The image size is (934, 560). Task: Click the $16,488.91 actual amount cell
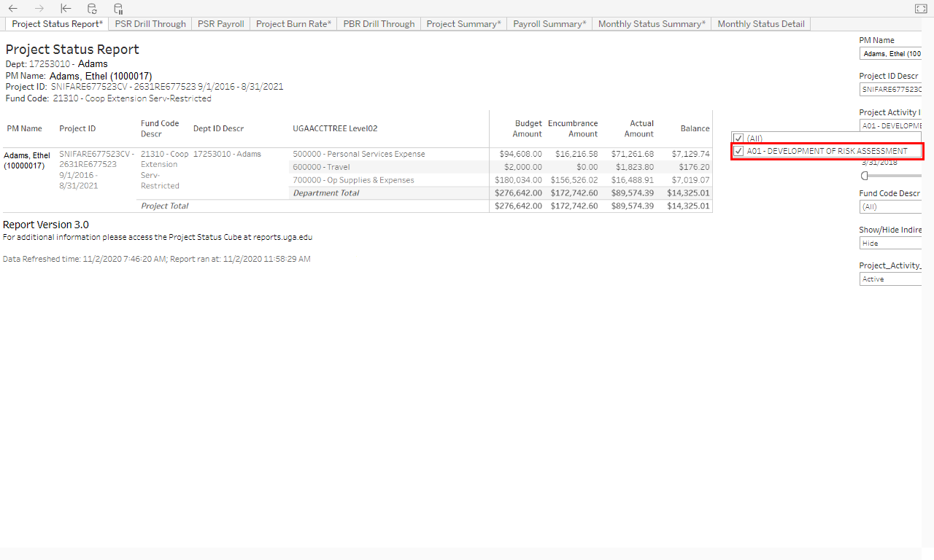point(633,180)
